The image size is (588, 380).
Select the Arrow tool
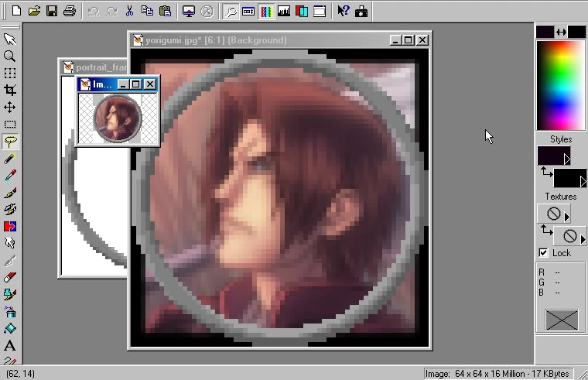[10, 39]
